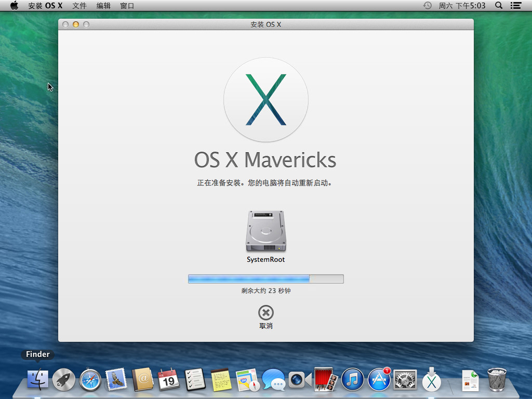Open the 窗口 menu

127,5
